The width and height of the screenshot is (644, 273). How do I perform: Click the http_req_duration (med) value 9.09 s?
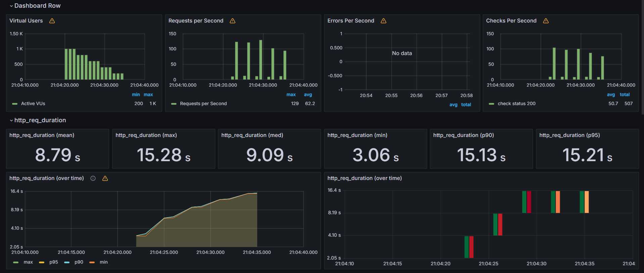(x=269, y=155)
